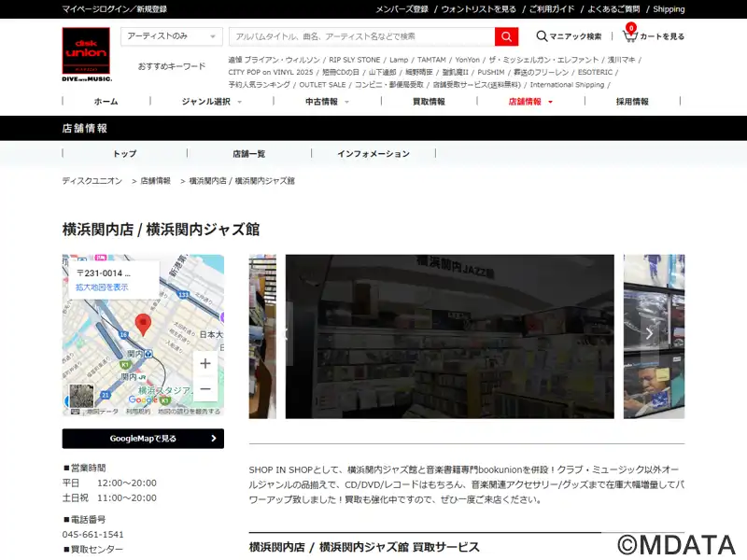Click the RIP SLY STONE keyword
The width and height of the screenshot is (747, 560).
coord(355,60)
